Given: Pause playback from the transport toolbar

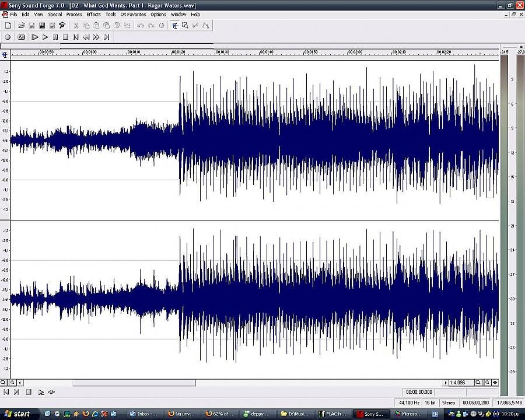Looking at the screenshot, I should click(x=55, y=37).
